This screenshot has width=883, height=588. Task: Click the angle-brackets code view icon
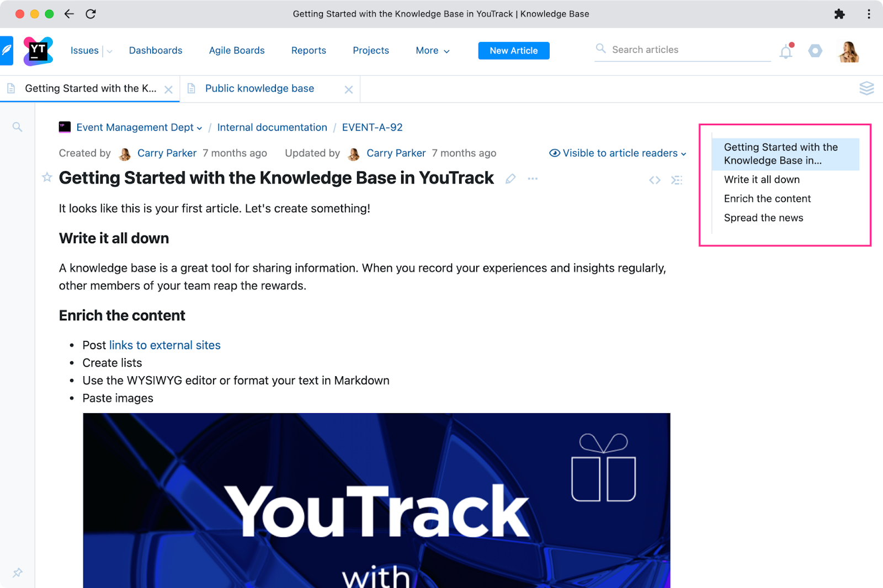[655, 180]
